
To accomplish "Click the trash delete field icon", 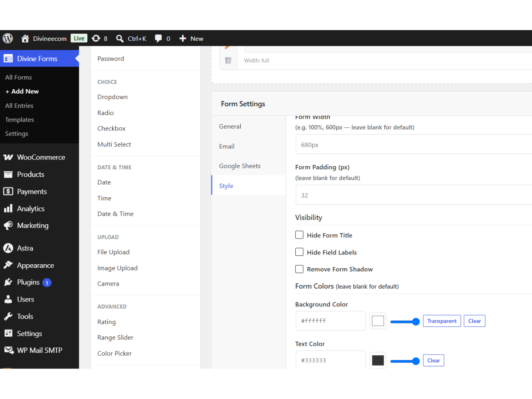I will tap(228, 60).
